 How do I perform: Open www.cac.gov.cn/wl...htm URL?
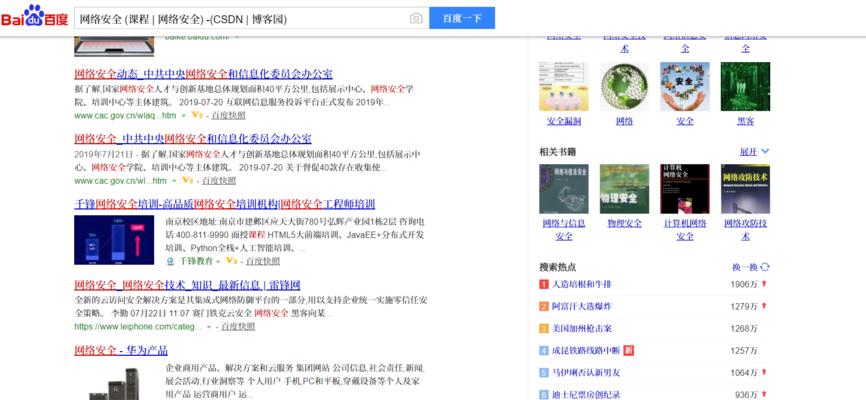[120, 181]
